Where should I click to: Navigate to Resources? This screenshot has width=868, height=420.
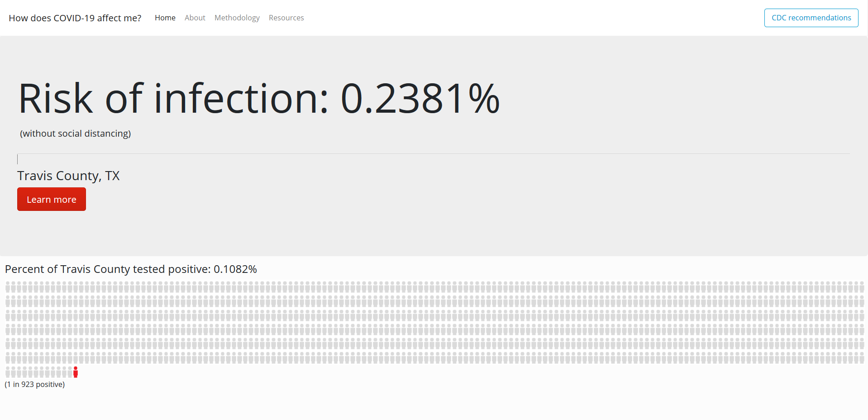click(x=286, y=18)
